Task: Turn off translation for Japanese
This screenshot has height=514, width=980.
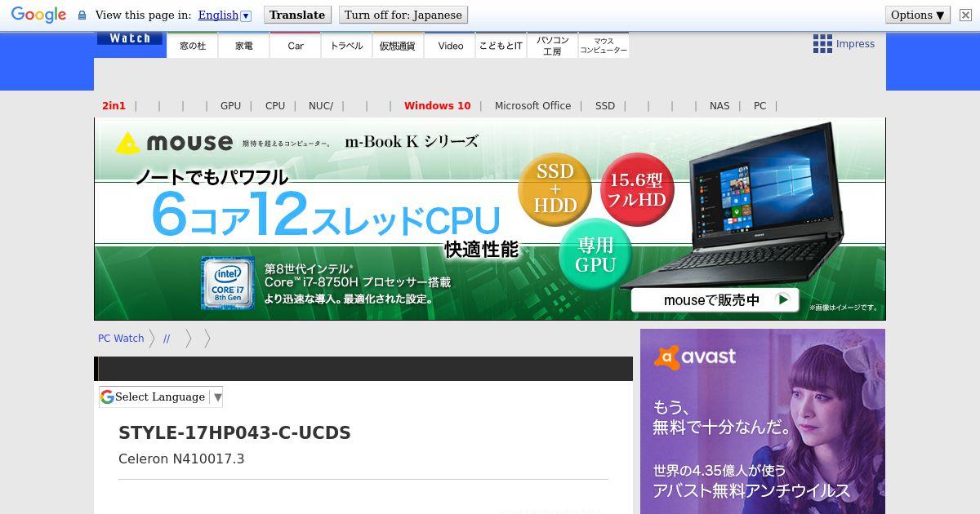Action: tap(403, 15)
